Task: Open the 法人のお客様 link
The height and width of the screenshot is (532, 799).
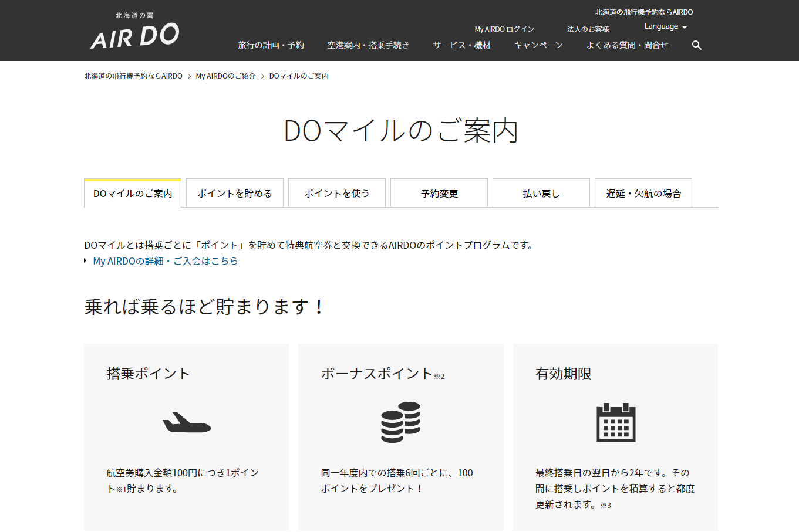Action: (588, 29)
